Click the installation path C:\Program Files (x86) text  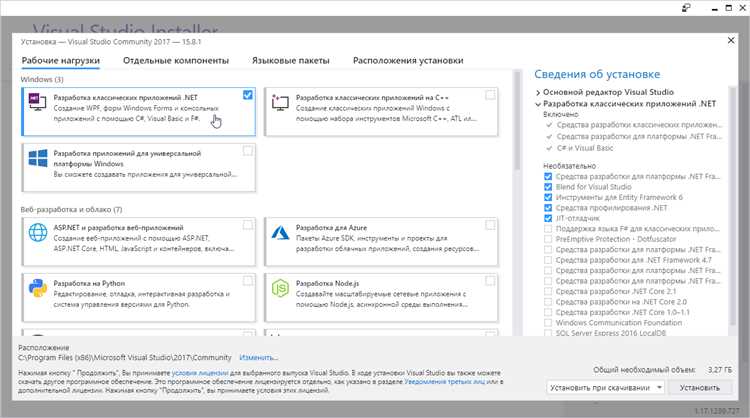pyautogui.click(x=125, y=358)
